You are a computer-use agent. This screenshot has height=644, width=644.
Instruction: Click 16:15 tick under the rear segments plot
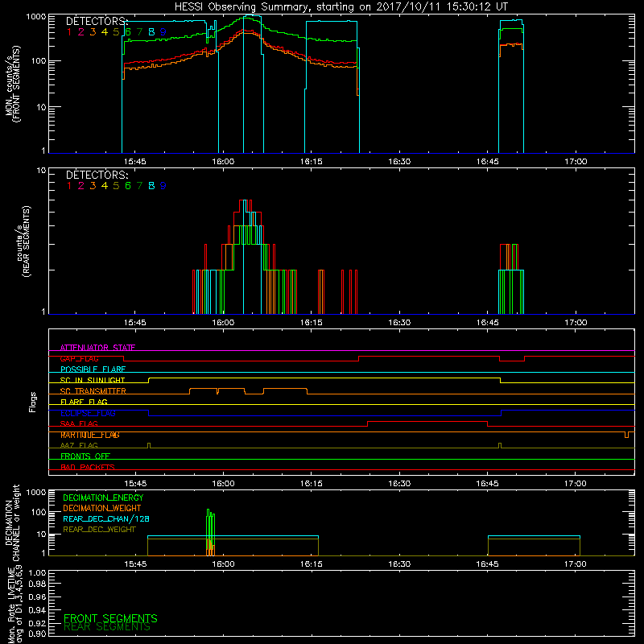coord(311,323)
